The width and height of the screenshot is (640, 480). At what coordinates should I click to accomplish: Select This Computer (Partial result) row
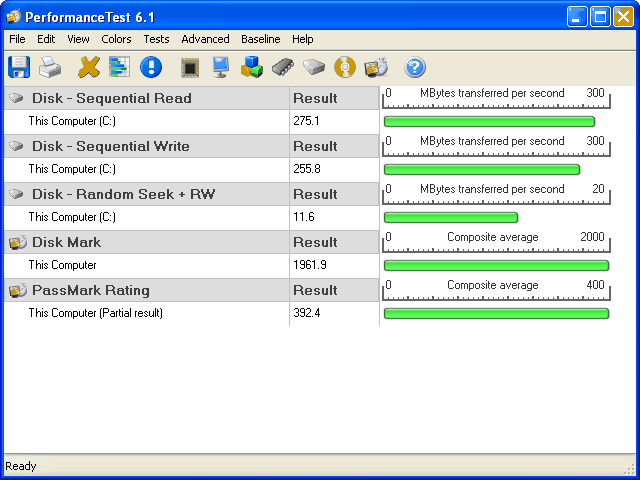[x=147, y=313]
